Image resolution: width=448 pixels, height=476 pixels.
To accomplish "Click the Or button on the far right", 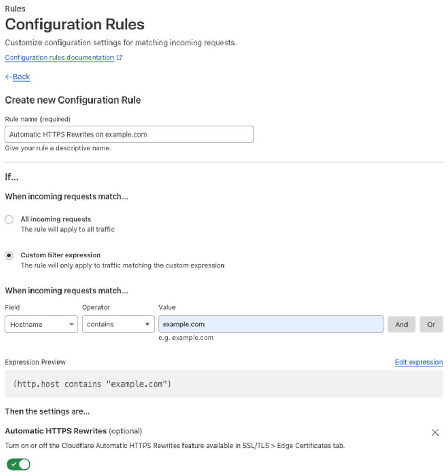I will click(431, 324).
